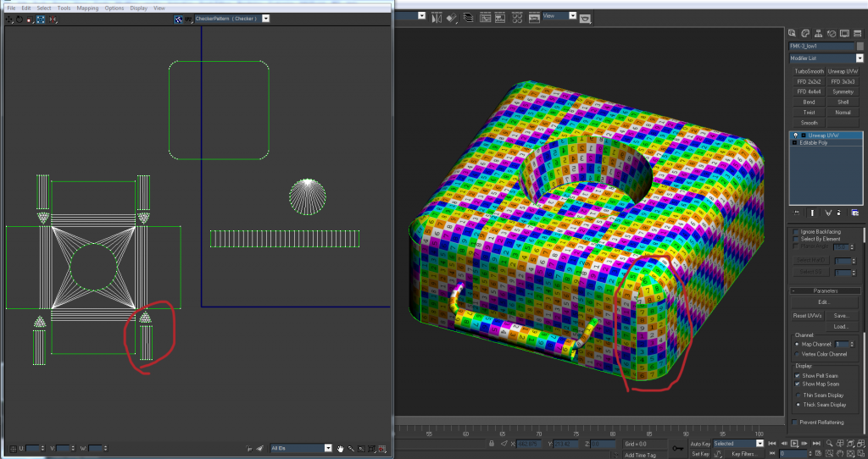Open the Display command panel tab
This screenshot has width=868, height=459.
coord(844,32)
